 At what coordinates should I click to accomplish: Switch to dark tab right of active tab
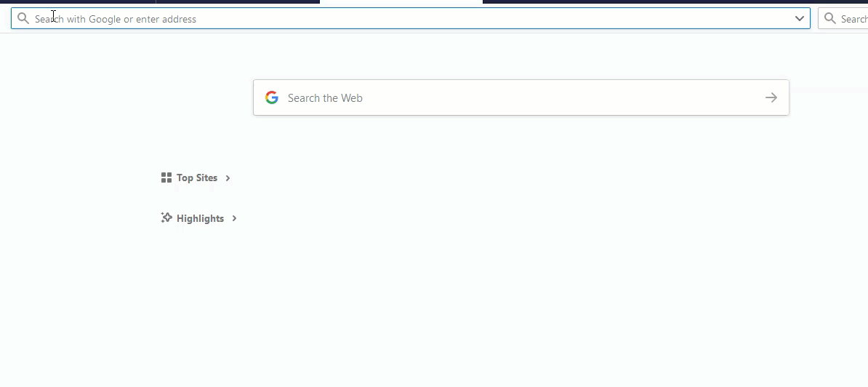click(675, 1)
